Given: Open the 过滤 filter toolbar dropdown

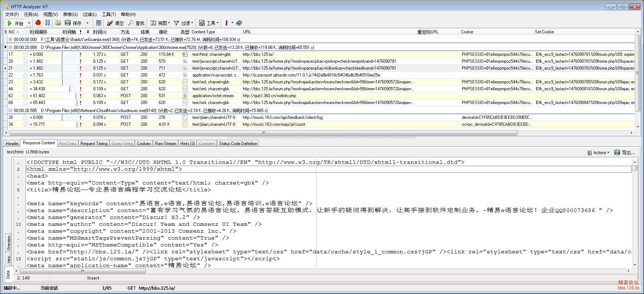Looking at the screenshot, I should pyautogui.click(x=183, y=23).
